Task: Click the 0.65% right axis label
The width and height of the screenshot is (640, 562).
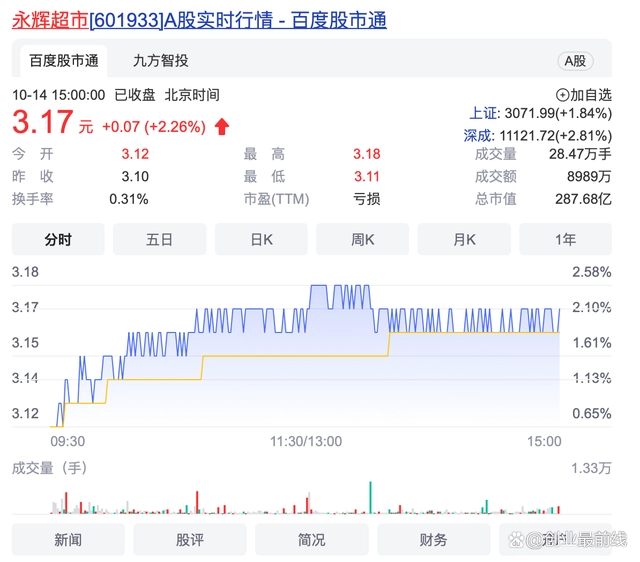Action: [592, 413]
